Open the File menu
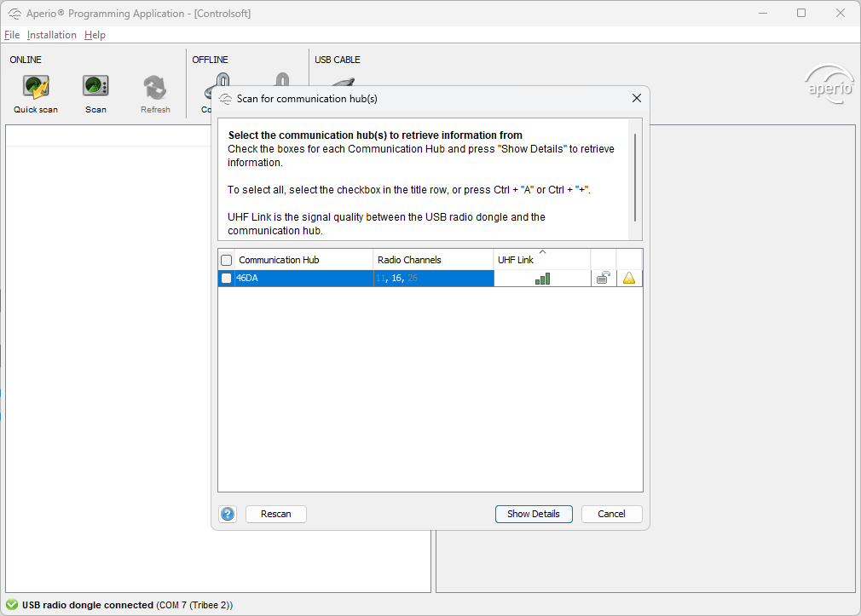This screenshot has height=616, width=861. click(x=12, y=35)
